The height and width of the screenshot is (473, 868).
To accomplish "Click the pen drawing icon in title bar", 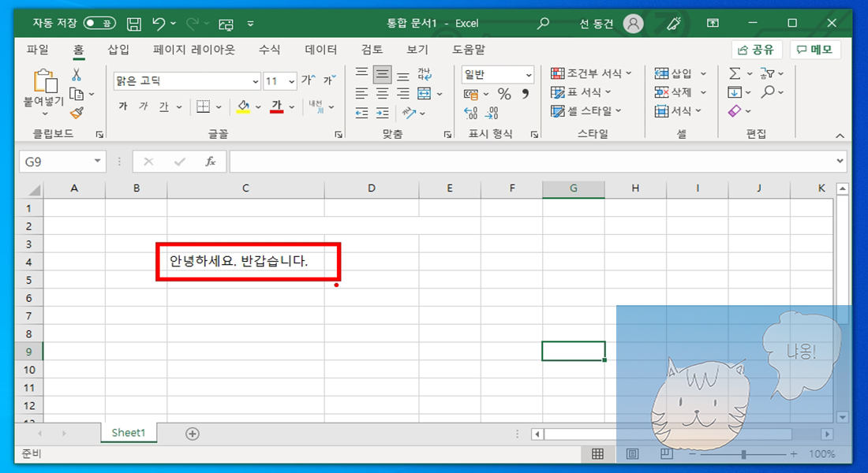I will (x=673, y=23).
